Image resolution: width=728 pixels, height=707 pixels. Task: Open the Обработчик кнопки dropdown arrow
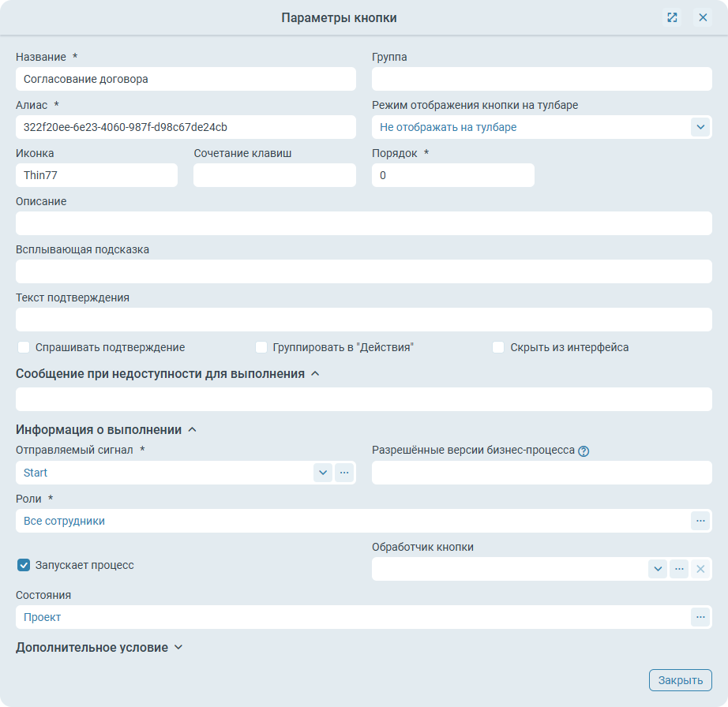658,569
